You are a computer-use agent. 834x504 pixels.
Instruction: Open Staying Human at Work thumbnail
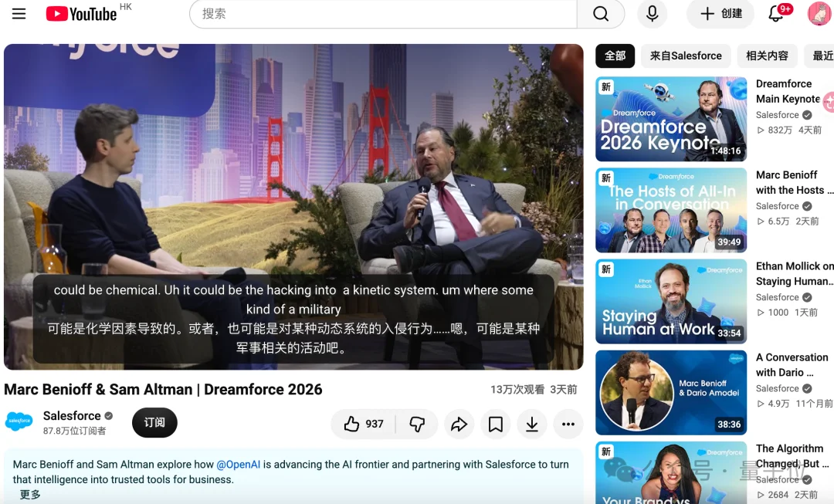click(x=671, y=302)
